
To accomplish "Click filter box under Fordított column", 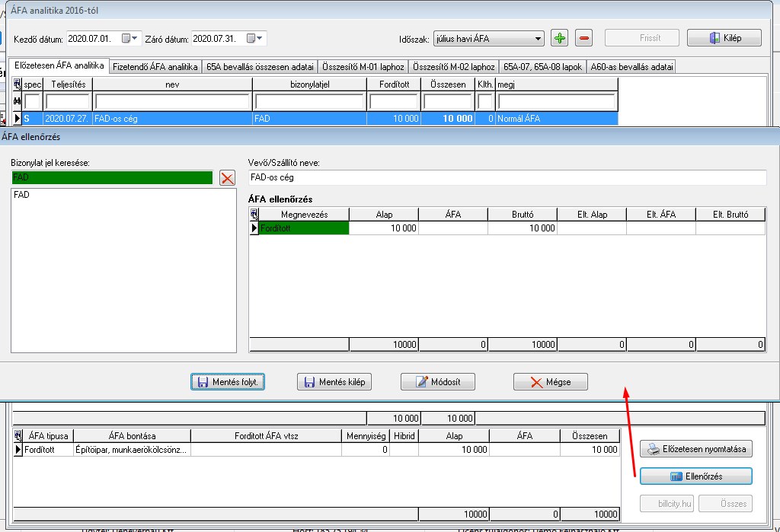I will click(394, 101).
